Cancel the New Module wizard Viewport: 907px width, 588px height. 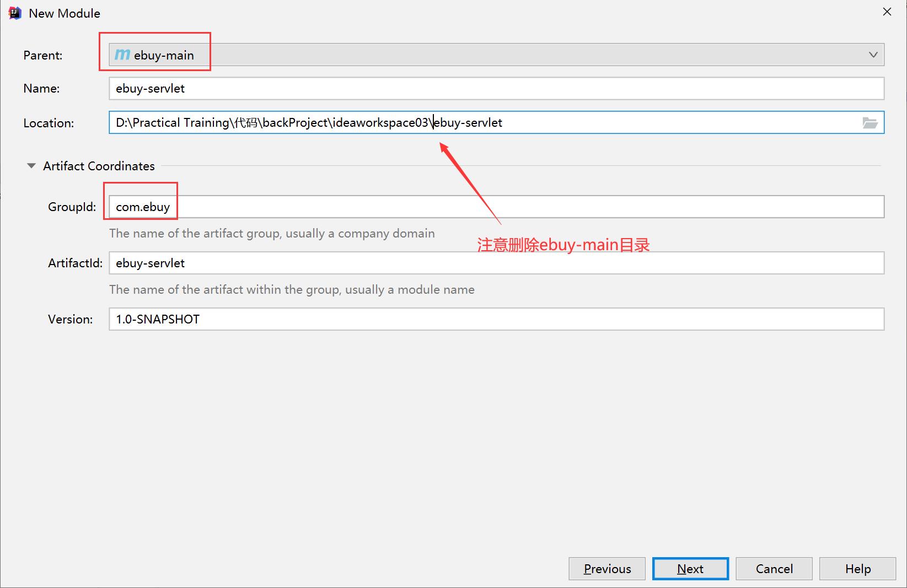[x=774, y=569]
